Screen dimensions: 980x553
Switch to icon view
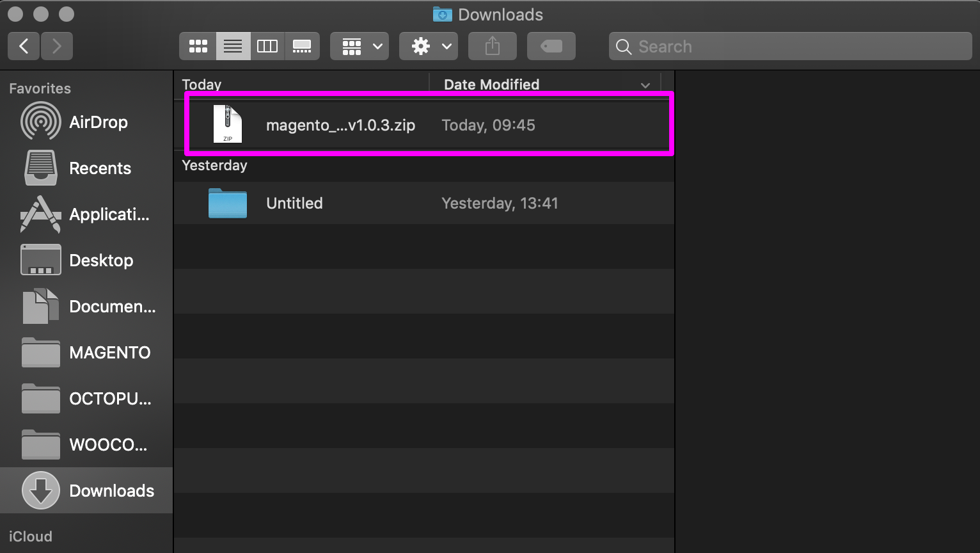[x=198, y=46]
